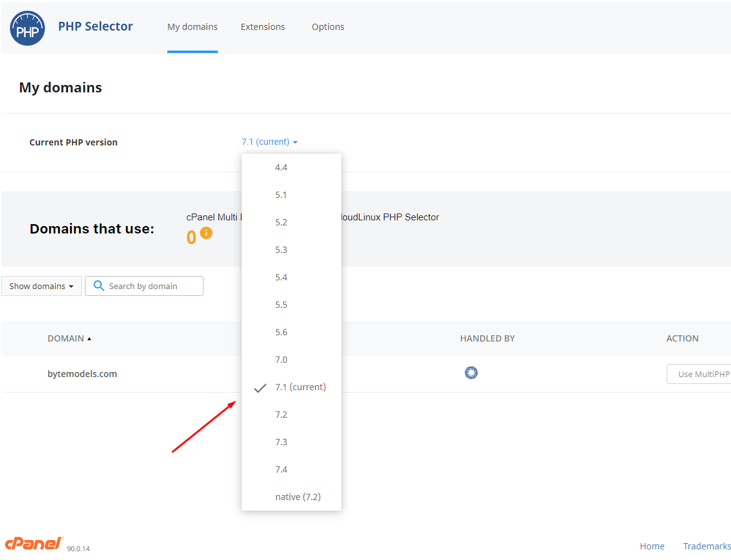Open the Show domains dropdown
The height and width of the screenshot is (560, 731).
[x=41, y=285]
